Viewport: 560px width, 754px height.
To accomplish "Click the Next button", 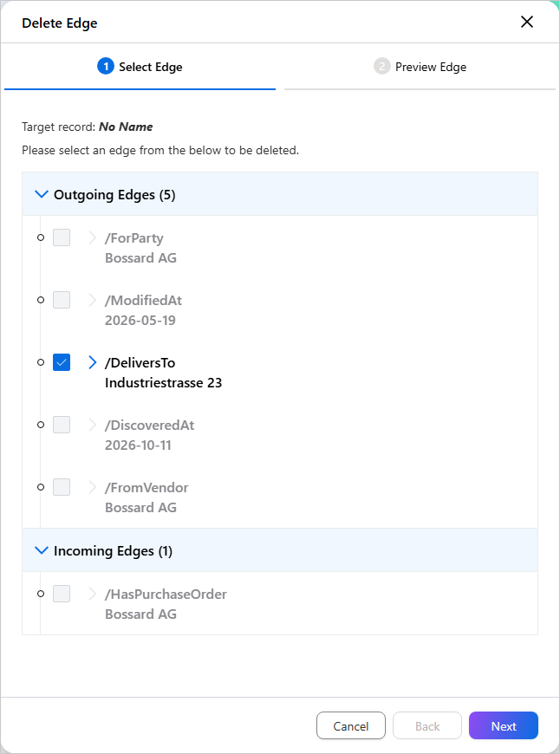I will pos(504,725).
